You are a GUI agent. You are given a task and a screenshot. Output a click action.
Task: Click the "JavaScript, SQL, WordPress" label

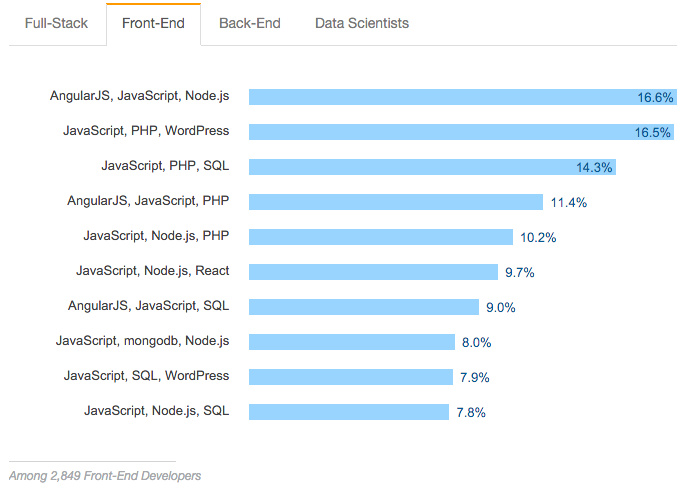[146, 376]
